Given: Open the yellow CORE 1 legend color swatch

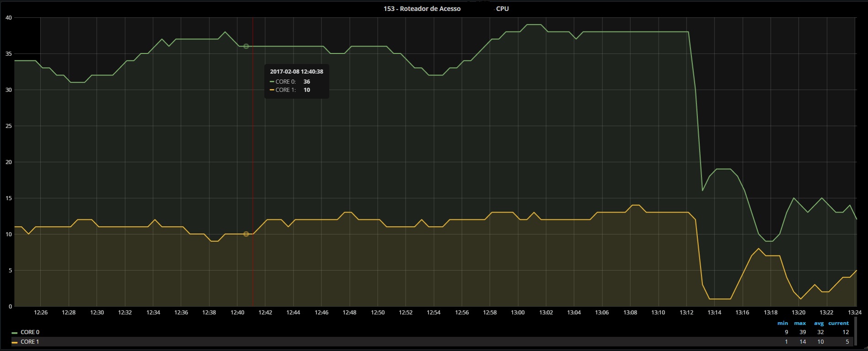Looking at the screenshot, I should coord(15,342).
